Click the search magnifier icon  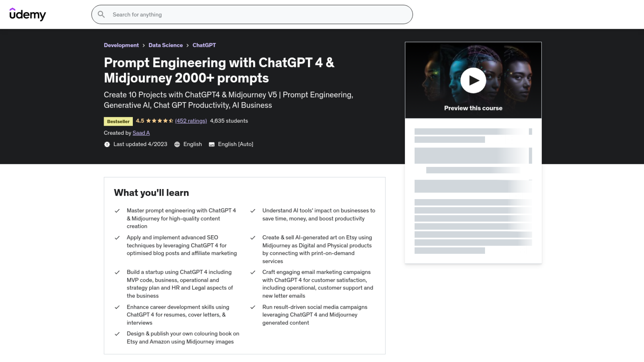(101, 14)
